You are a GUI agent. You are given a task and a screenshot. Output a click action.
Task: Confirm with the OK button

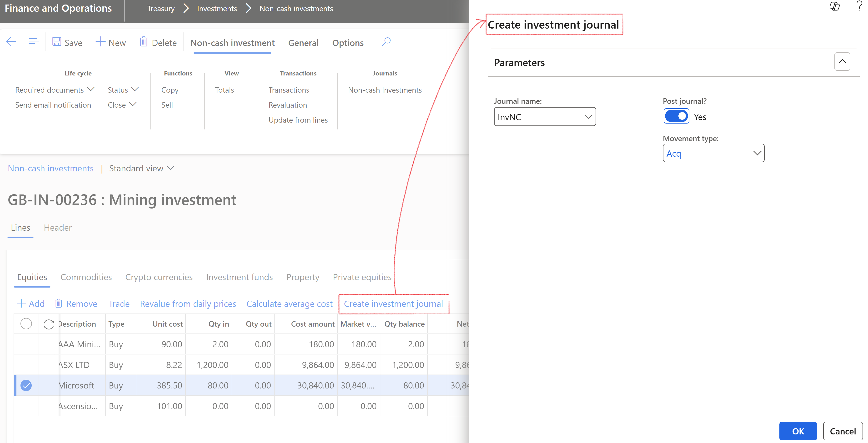(x=798, y=431)
